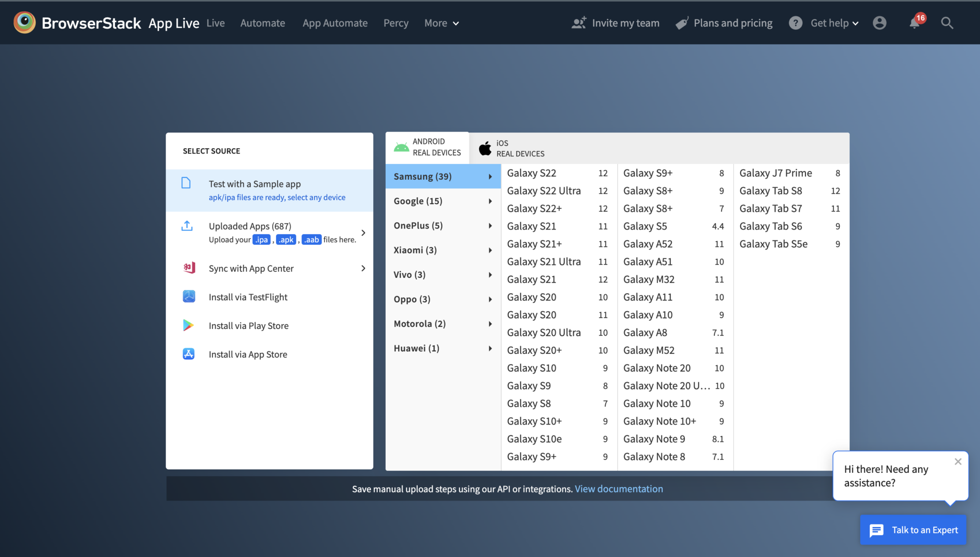Open Invite my team option

(x=616, y=22)
